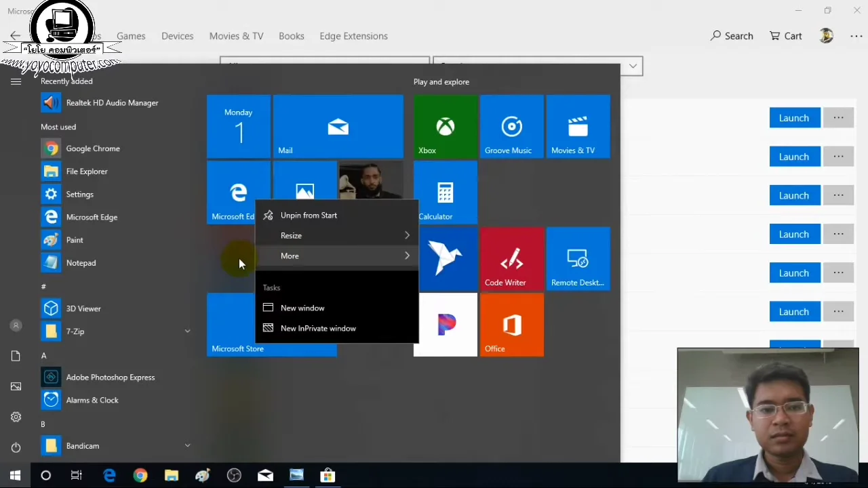Viewport: 868px width, 488px height.
Task: Open the Xbox tile
Action: tap(445, 127)
